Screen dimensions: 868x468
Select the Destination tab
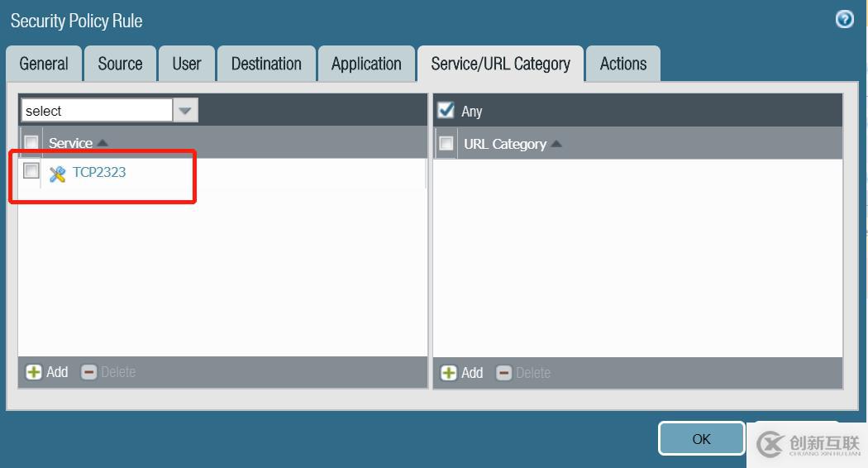tap(266, 64)
